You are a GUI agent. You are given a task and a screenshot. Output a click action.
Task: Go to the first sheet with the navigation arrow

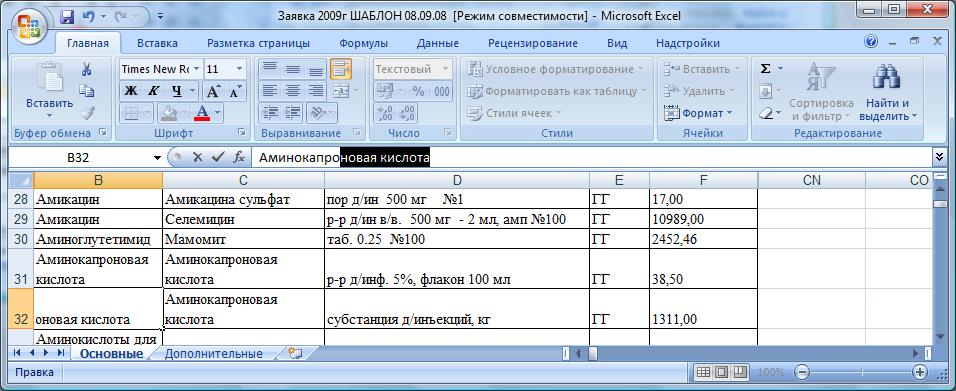(x=16, y=353)
